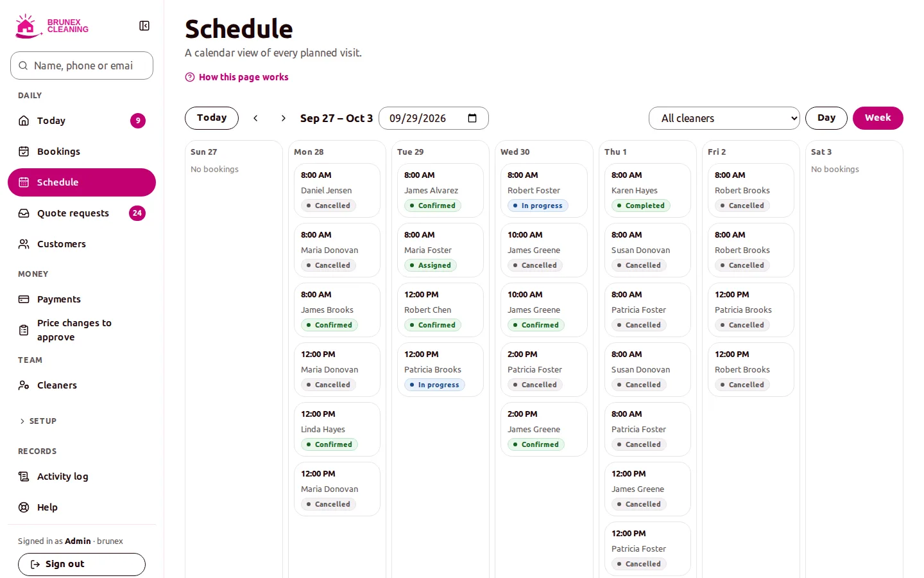
Task: Click the 09/29/2026 date field
Action: (434, 118)
